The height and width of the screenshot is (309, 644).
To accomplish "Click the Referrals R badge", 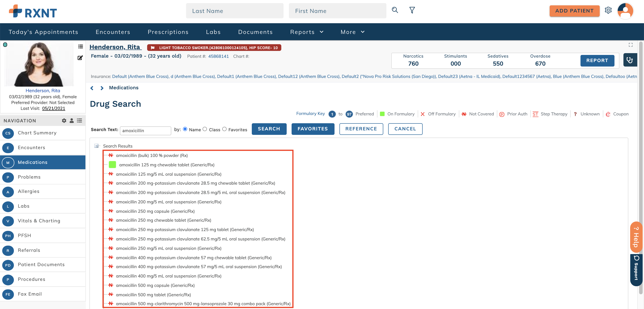I will point(8,250).
